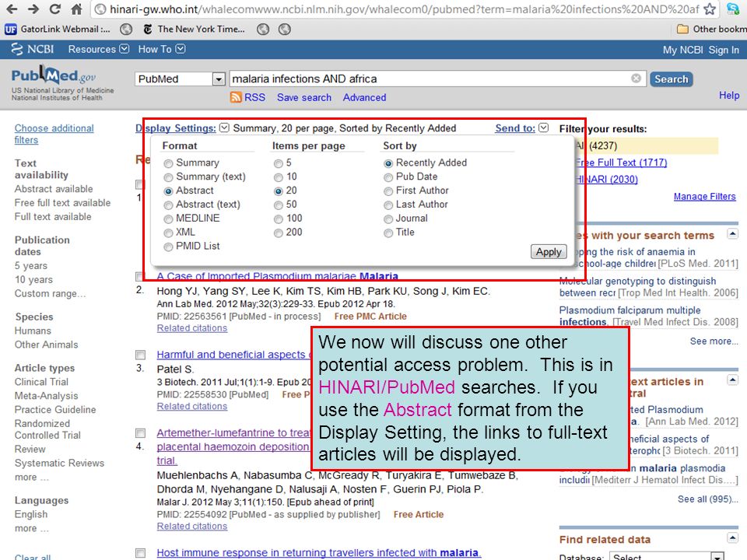Image resolution: width=747 pixels, height=560 pixels.
Task: Open Advanced search link
Action: click(364, 98)
